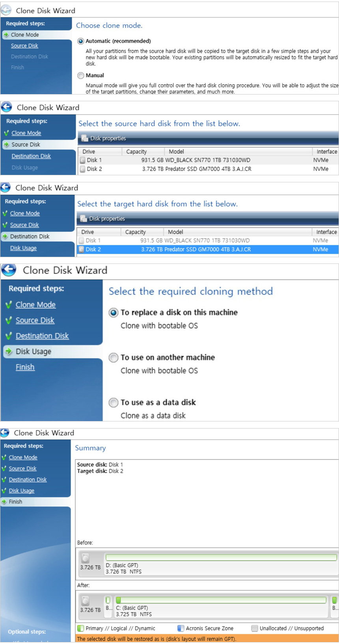Open Destination Disk step on source disk screen
Screen dimensions: 339x644
pyautogui.click(x=31, y=156)
